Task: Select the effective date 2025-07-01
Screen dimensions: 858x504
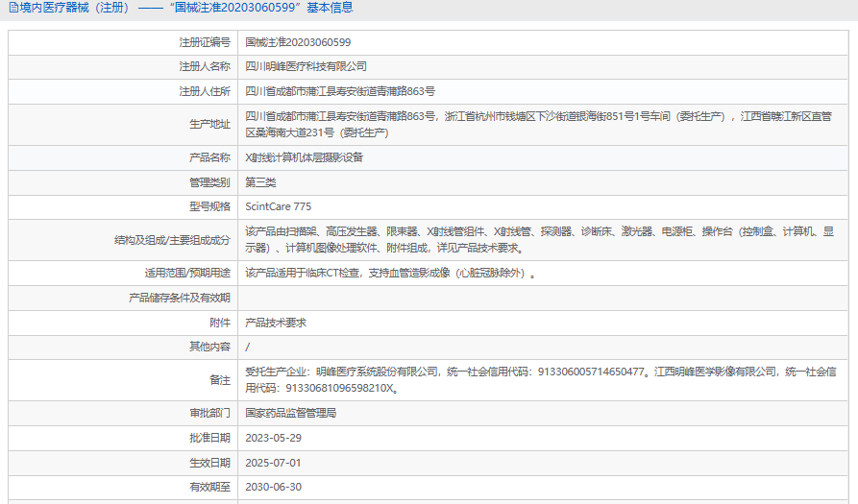Action: tap(273, 463)
